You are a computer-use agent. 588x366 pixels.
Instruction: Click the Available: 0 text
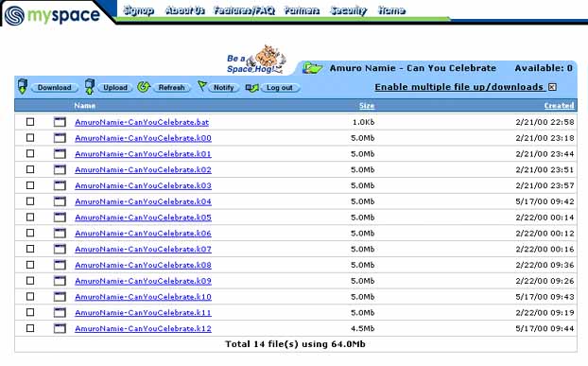(x=544, y=68)
